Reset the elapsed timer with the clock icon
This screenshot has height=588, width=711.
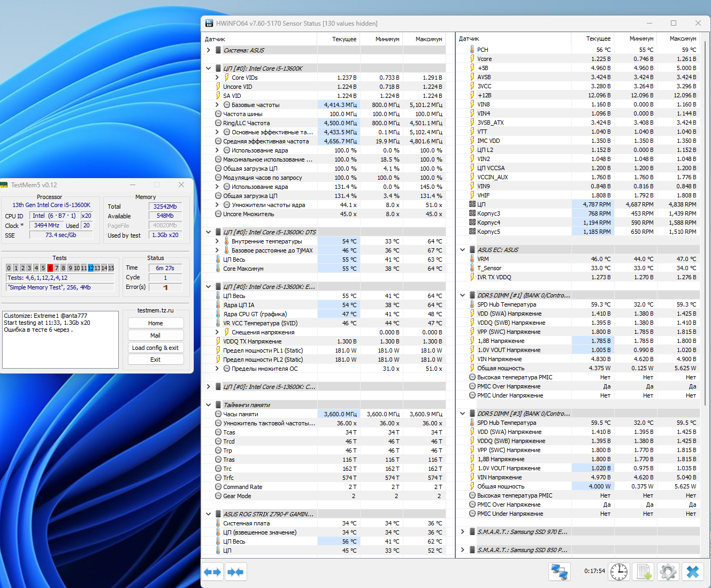pos(619,572)
